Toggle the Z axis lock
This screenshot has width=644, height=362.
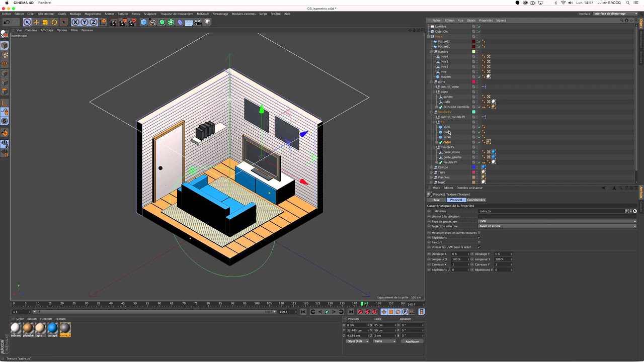click(94, 22)
